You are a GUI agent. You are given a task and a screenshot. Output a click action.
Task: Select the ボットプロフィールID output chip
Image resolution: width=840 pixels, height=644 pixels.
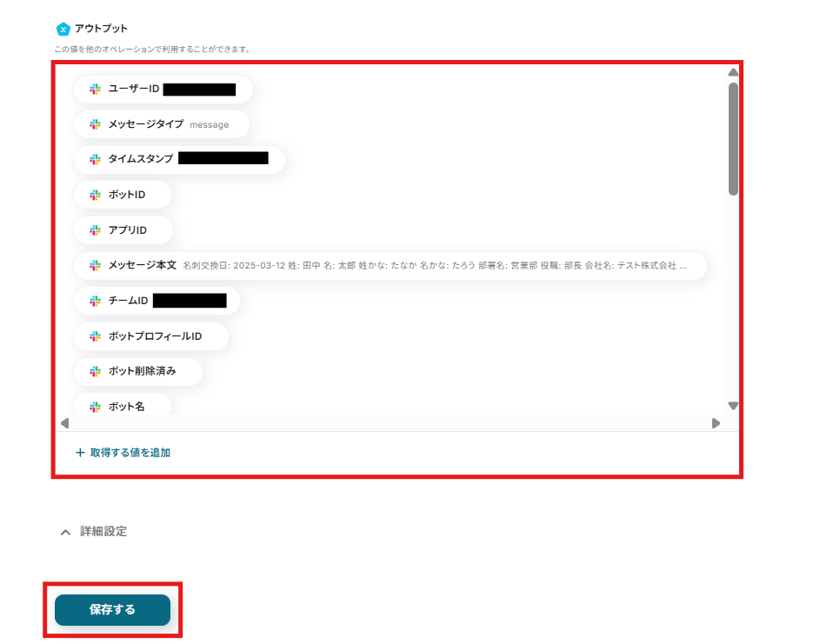point(151,336)
